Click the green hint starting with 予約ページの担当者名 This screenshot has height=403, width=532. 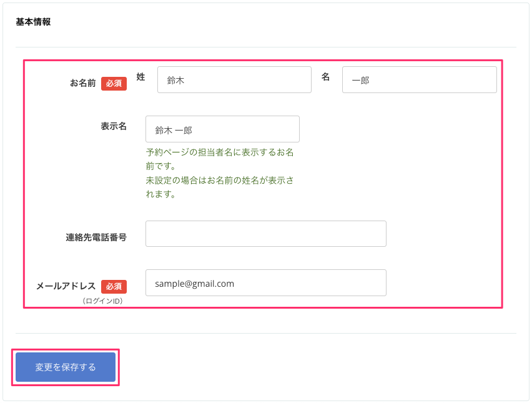tap(220, 159)
